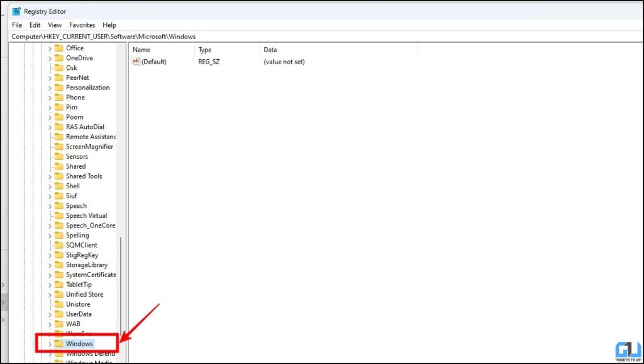Click the Office key folder icon

click(59, 48)
